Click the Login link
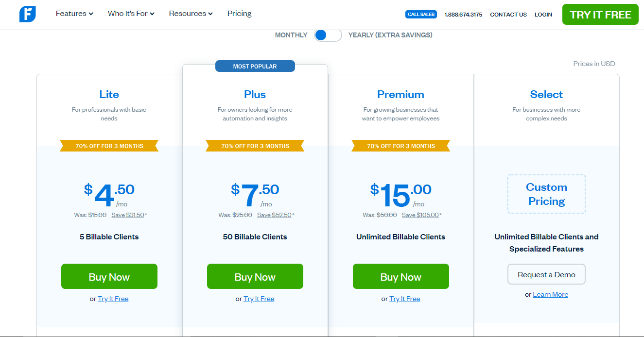Screen dimensions: 644x337 (543, 15)
